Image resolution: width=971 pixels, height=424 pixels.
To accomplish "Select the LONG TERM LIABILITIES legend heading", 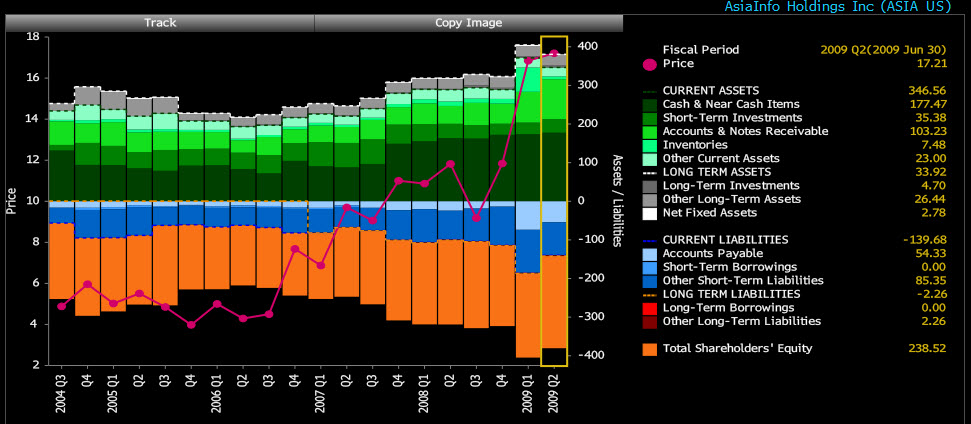I will coord(731,294).
